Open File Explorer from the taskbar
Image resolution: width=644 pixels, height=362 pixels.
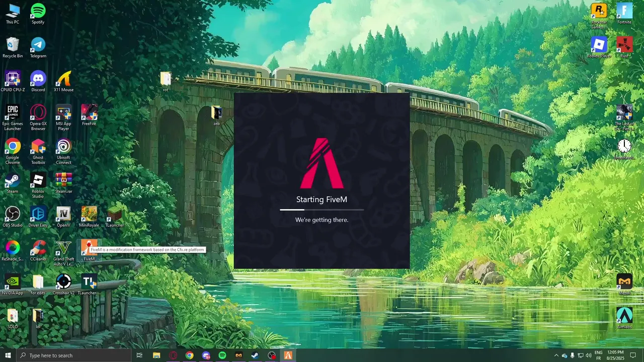pyautogui.click(x=156, y=355)
